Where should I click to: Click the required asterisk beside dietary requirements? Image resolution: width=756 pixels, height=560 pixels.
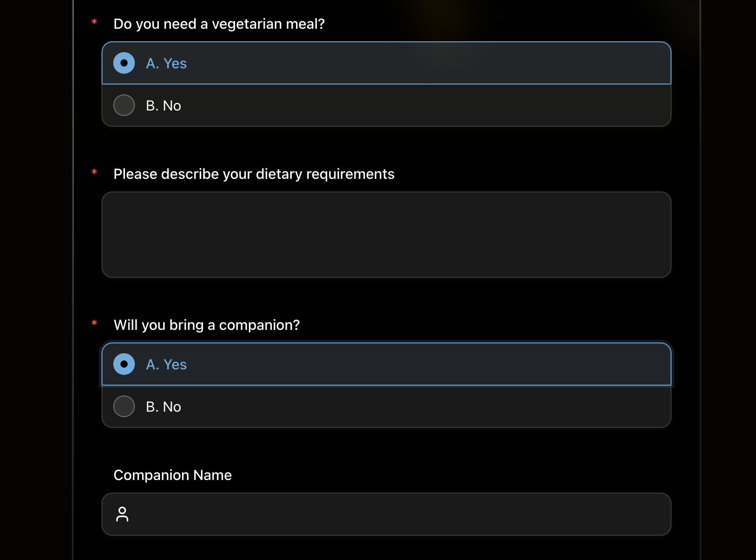pos(93,172)
